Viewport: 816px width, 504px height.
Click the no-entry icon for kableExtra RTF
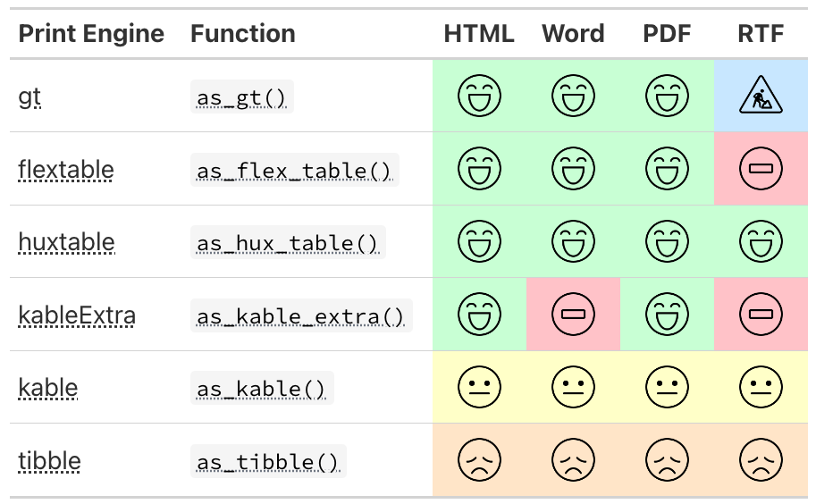coord(761,314)
